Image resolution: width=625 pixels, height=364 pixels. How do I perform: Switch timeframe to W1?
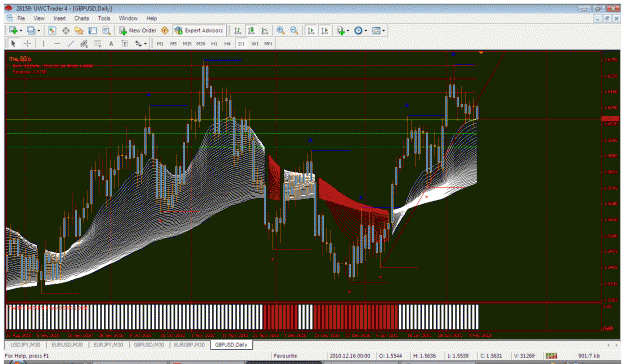(255, 43)
